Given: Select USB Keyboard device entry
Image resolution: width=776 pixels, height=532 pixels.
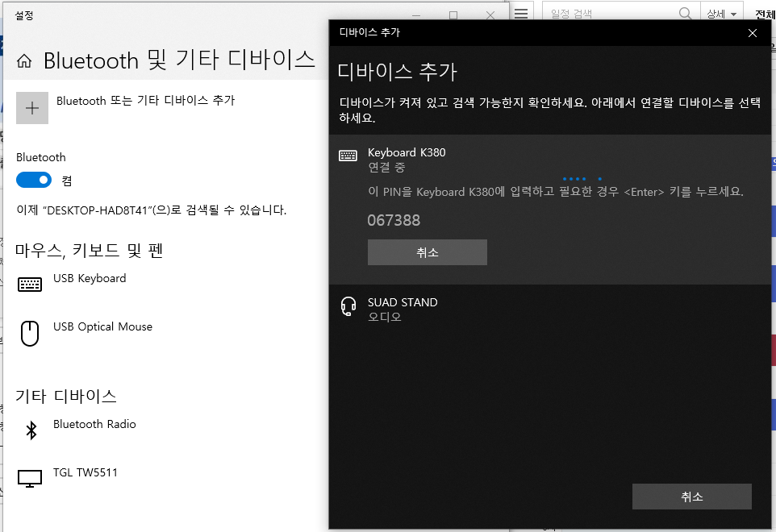Looking at the screenshot, I should (x=90, y=278).
